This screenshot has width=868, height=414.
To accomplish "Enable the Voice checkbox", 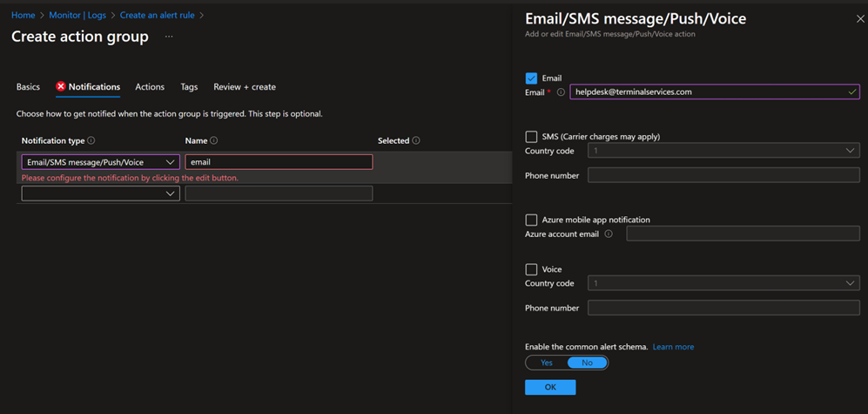I will (531, 269).
